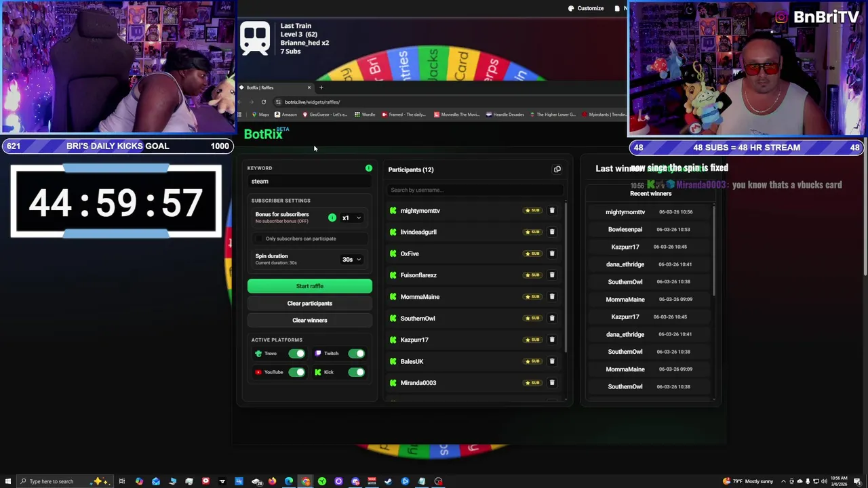Image resolution: width=868 pixels, height=488 pixels.
Task: Open the x1 subscriber bonus dropdown
Action: [351, 218]
